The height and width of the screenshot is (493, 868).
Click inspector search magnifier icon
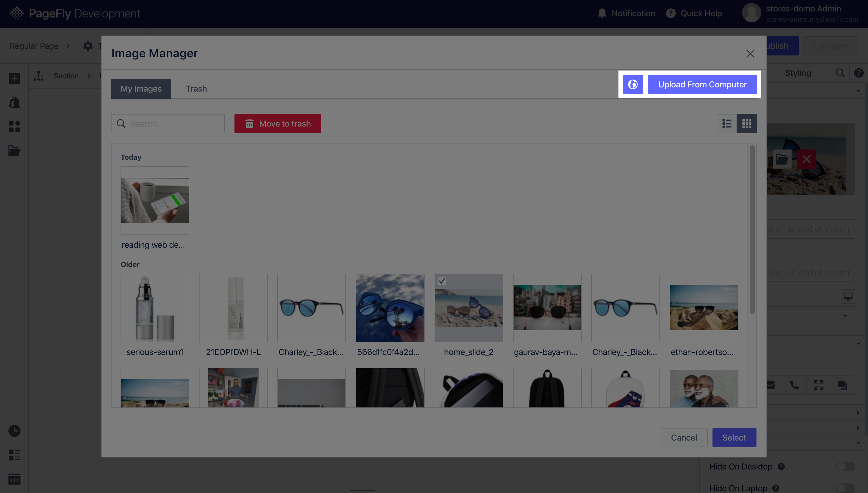(840, 73)
